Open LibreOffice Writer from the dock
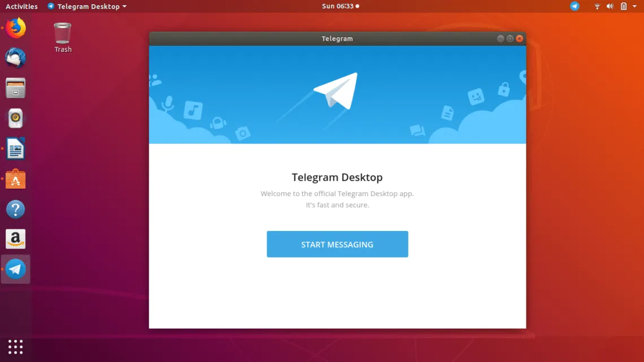 (16, 149)
